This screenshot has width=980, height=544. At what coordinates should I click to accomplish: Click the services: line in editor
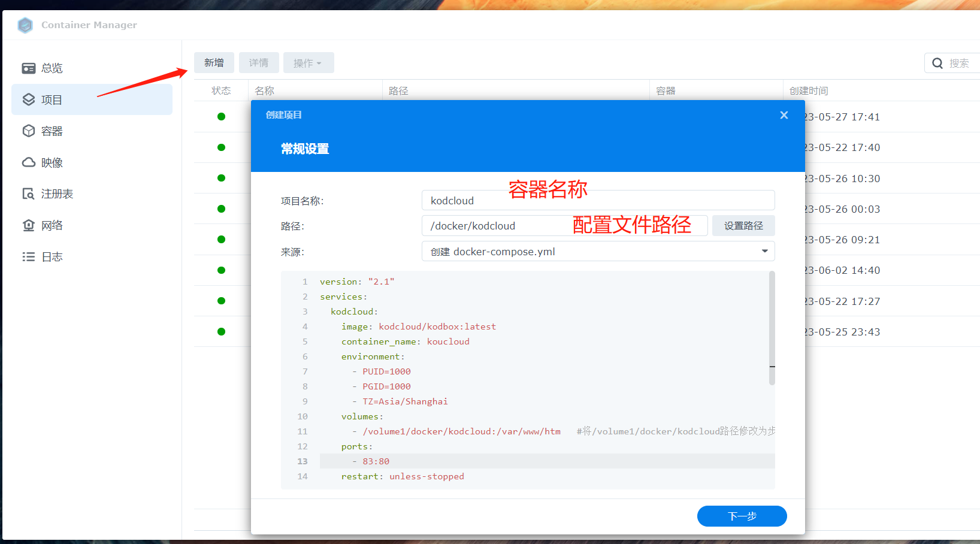tap(344, 297)
